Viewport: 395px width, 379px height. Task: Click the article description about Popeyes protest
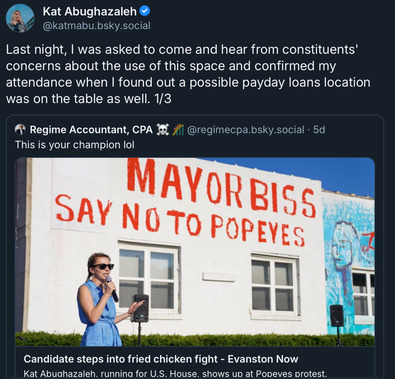pyautogui.click(x=175, y=374)
